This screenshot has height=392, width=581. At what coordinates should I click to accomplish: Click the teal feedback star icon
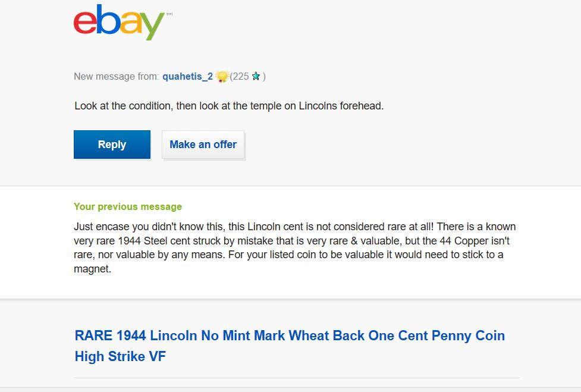[256, 77]
